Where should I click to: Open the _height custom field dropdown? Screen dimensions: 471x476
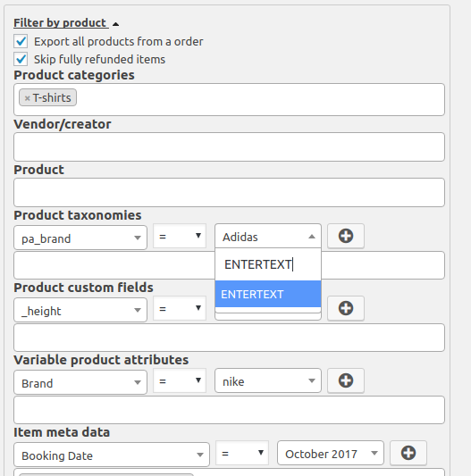80,310
